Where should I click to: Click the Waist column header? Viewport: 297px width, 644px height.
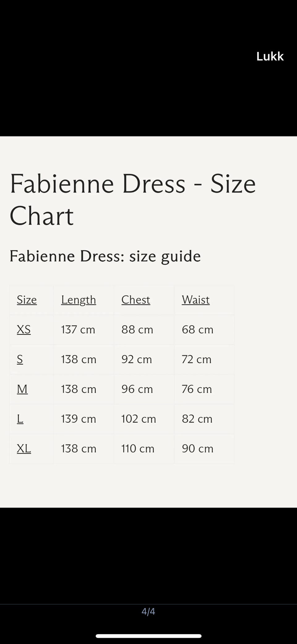(196, 300)
